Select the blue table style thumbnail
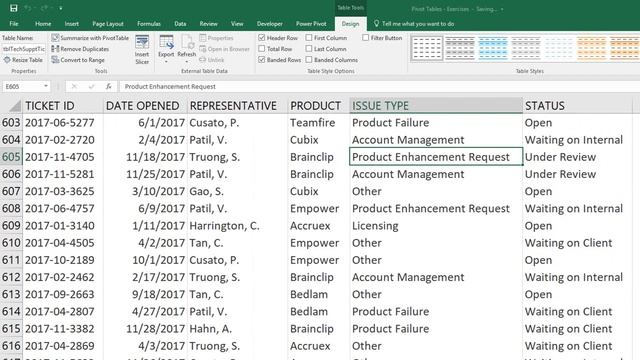This screenshot has width=640, height=360. point(493,48)
